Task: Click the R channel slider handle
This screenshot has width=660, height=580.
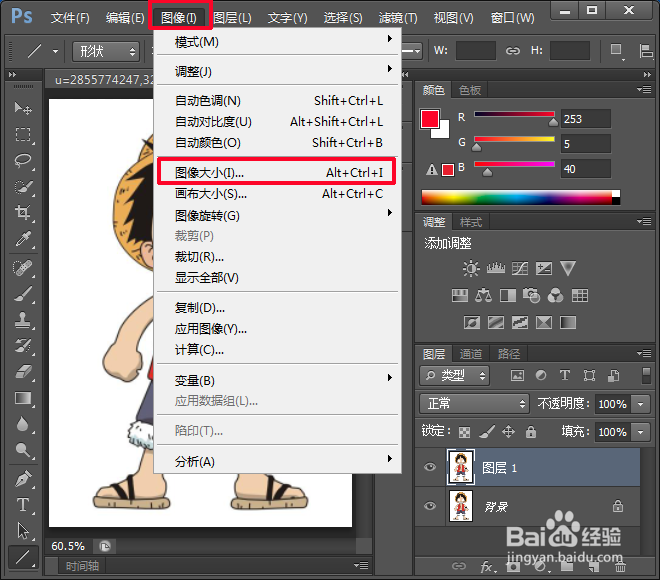Action: click(554, 122)
